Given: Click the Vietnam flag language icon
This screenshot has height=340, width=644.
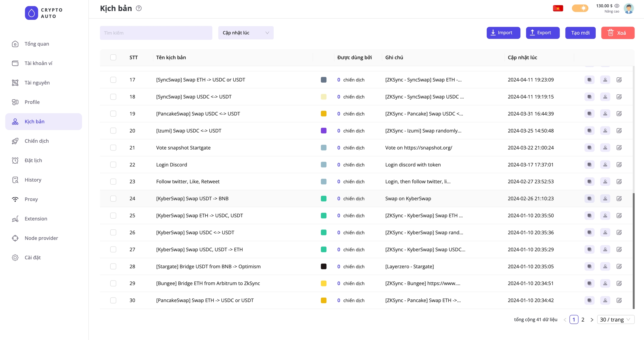Looking at the screenshot, I should pyautogui.click(x=558, y=8).
